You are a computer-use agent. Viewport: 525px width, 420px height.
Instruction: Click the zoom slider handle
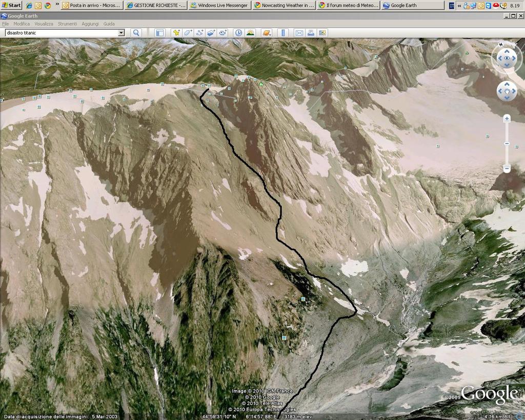(507, 144)
